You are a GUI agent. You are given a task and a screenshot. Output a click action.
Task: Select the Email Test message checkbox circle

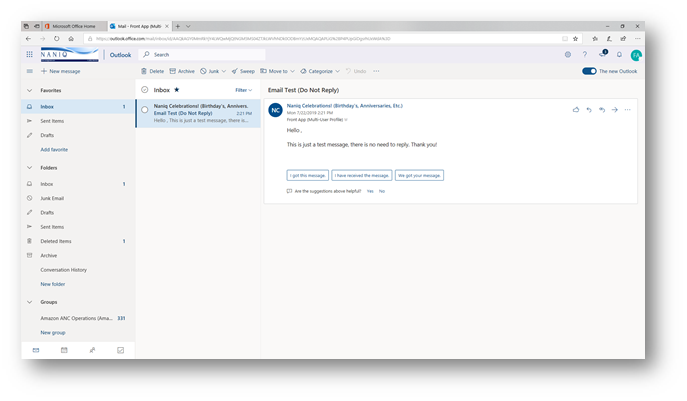(x=145, y=109)
